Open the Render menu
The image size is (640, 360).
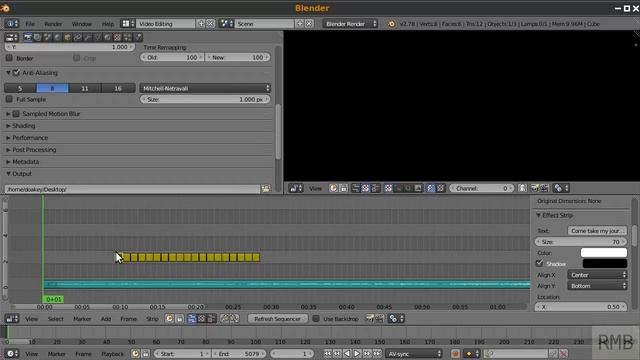(x=53, y=24)
